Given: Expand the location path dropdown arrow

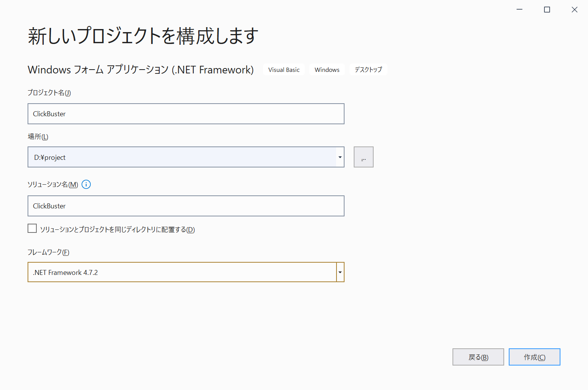Looking at the screenshot, I should pos(340,157).
